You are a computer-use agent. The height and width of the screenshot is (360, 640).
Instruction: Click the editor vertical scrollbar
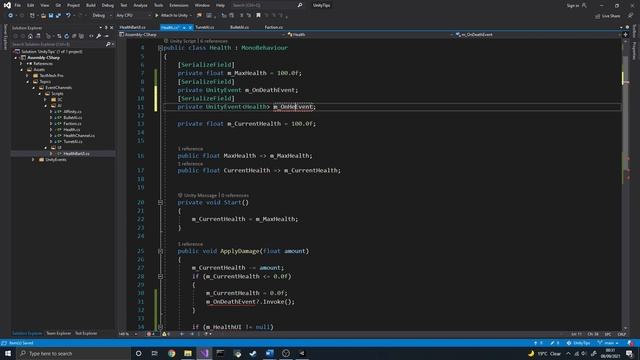(x=625, y=184)
